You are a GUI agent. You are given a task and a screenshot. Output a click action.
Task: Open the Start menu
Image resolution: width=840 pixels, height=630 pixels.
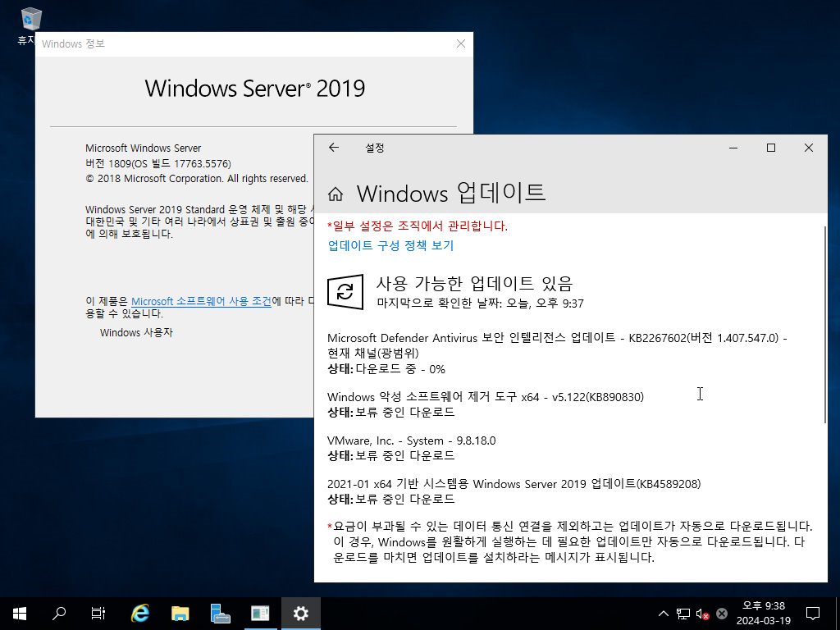point(20,614)
